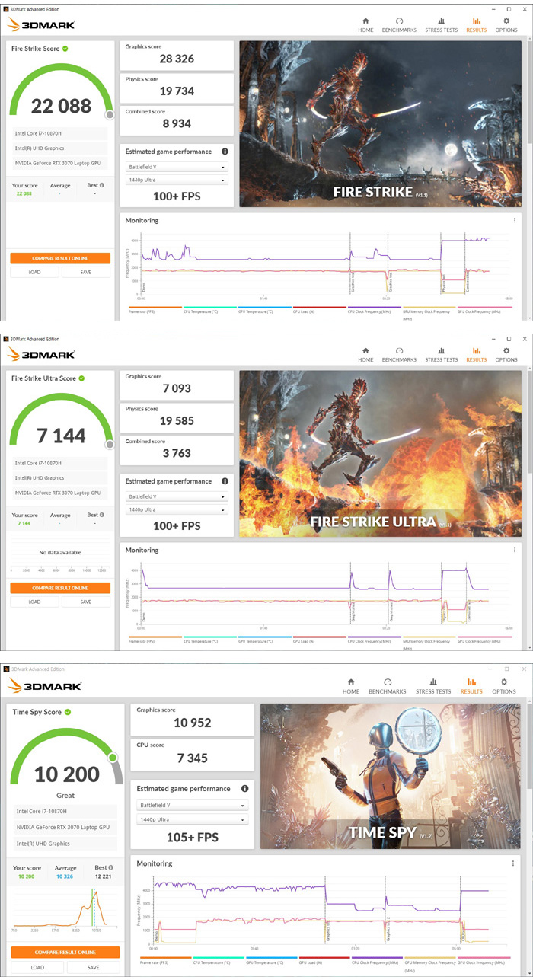Toggle Frame rate (FPS) legend, Time Spy window
This screenshot has width=533, height=980.
165,959
